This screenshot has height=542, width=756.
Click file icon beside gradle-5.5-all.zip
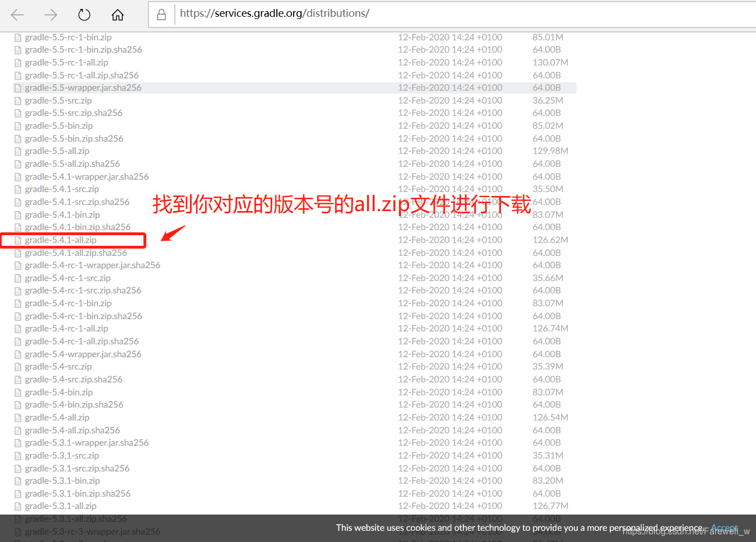[18, 152]
